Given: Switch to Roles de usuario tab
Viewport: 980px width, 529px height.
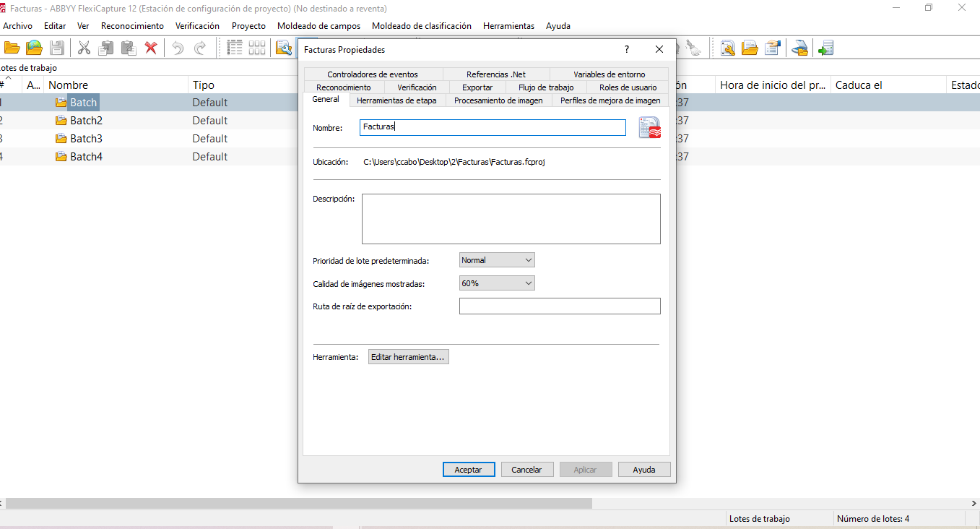Looking at the screenshot, I should pyautogui.click(x=628, y=87).
